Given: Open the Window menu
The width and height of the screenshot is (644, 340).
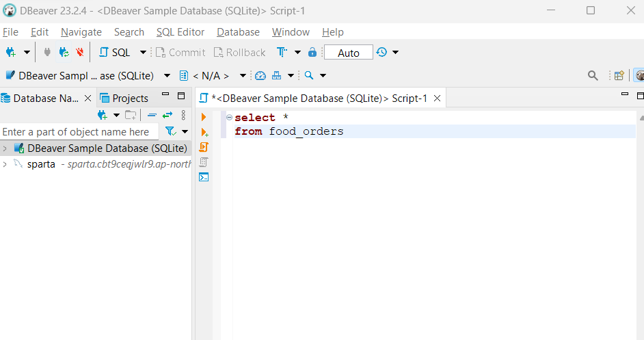Looking at the screenshot, I should coord(291,32).
